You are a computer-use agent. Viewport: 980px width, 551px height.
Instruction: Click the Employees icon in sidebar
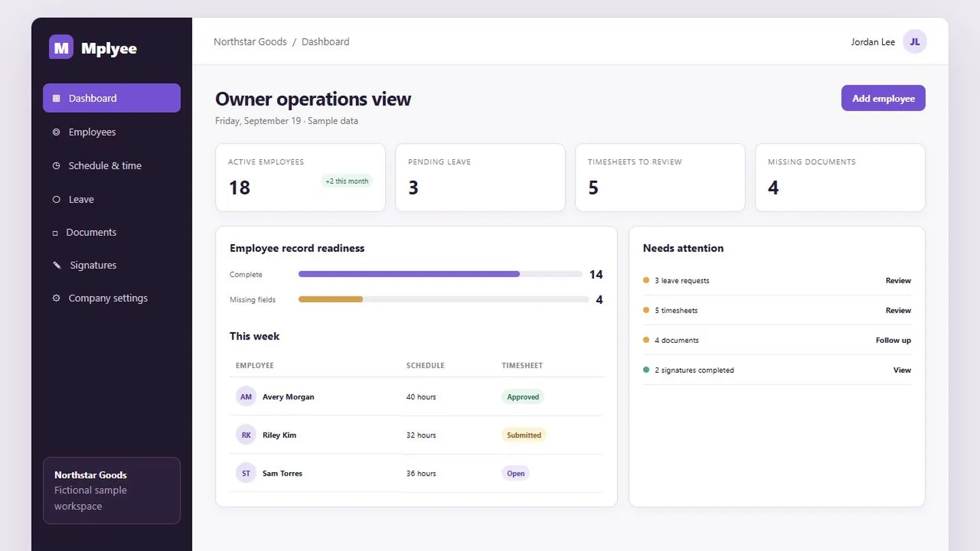(56, 132)
